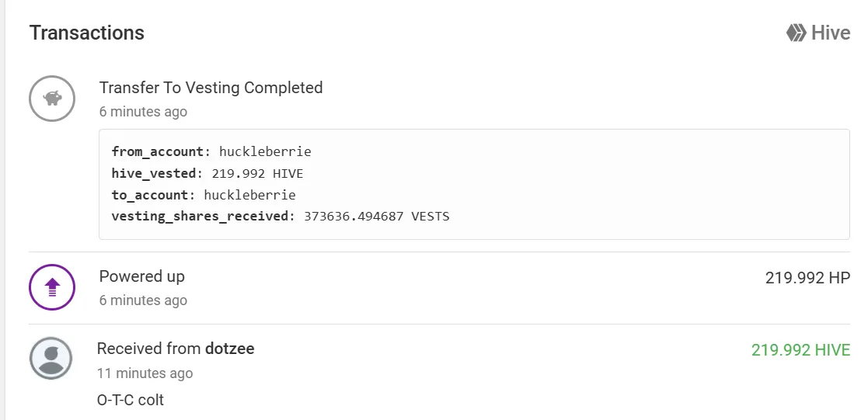Click the from_account huckleberrie value

click(265, 151)
